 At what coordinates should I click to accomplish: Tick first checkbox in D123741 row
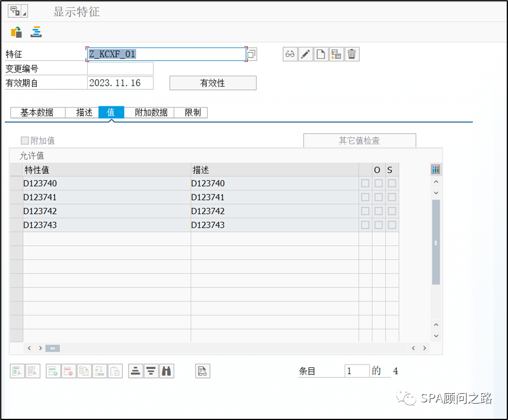(x=365, y=197)
